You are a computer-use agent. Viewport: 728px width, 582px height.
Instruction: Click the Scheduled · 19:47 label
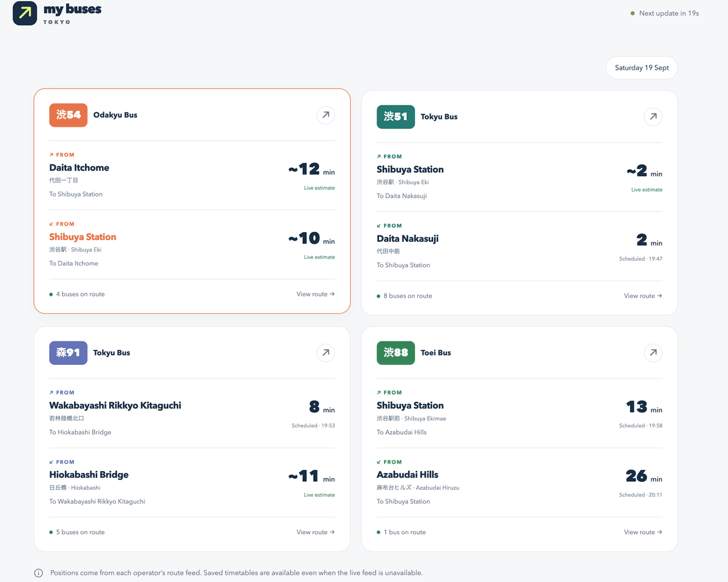tap(641, 259)
